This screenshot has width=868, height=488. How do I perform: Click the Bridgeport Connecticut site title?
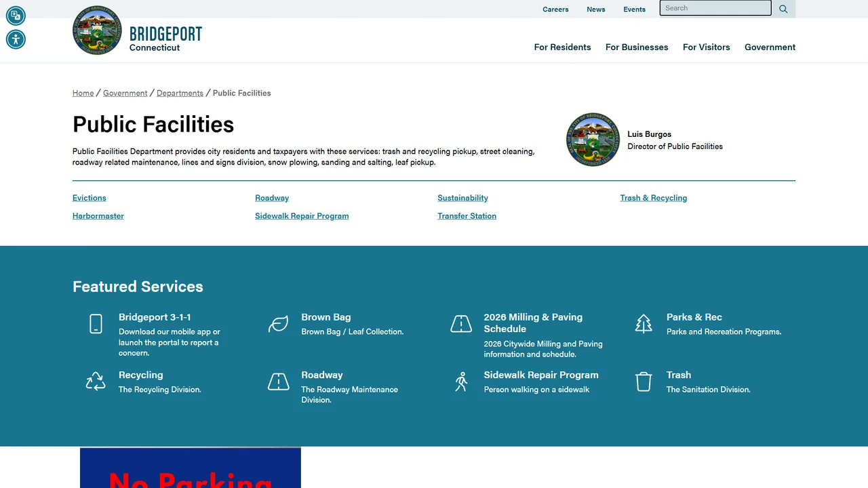165,39
